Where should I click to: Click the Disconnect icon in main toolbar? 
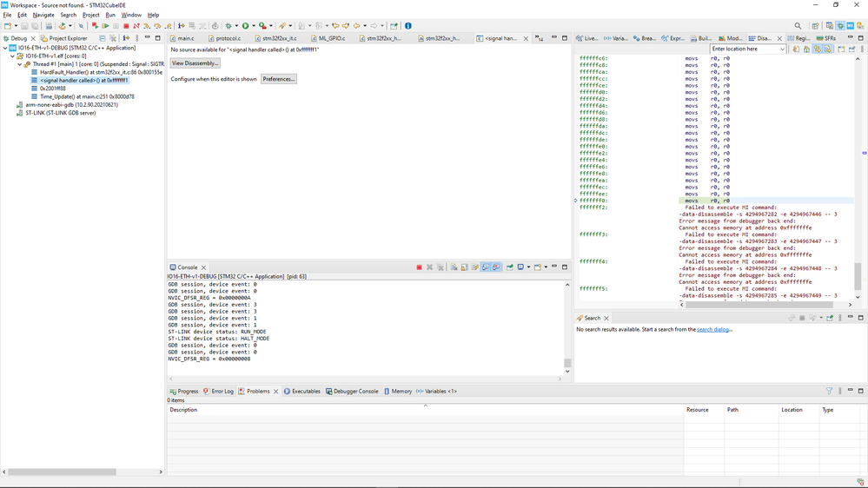tap(136, 26)
